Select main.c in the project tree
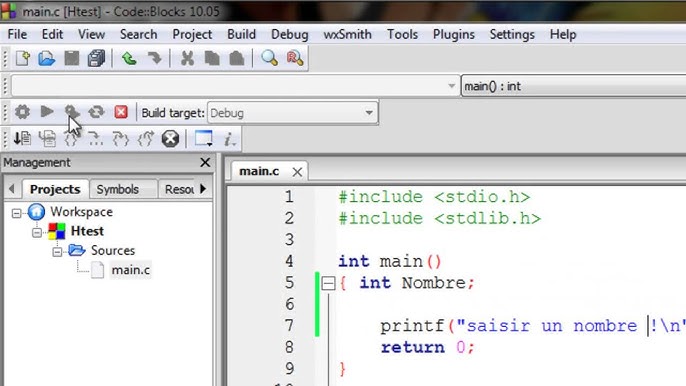Viewport: 686px width, 386px height. click(x=130, y=270)
